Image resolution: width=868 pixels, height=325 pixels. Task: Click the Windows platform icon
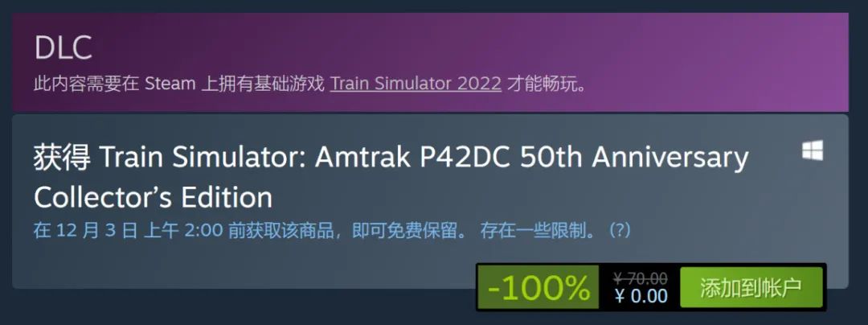[812, 150]
